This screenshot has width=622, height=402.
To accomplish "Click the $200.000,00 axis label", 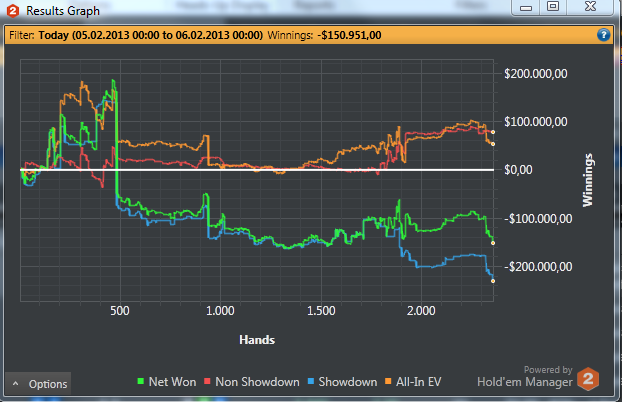I will click(x=536, y=74).
